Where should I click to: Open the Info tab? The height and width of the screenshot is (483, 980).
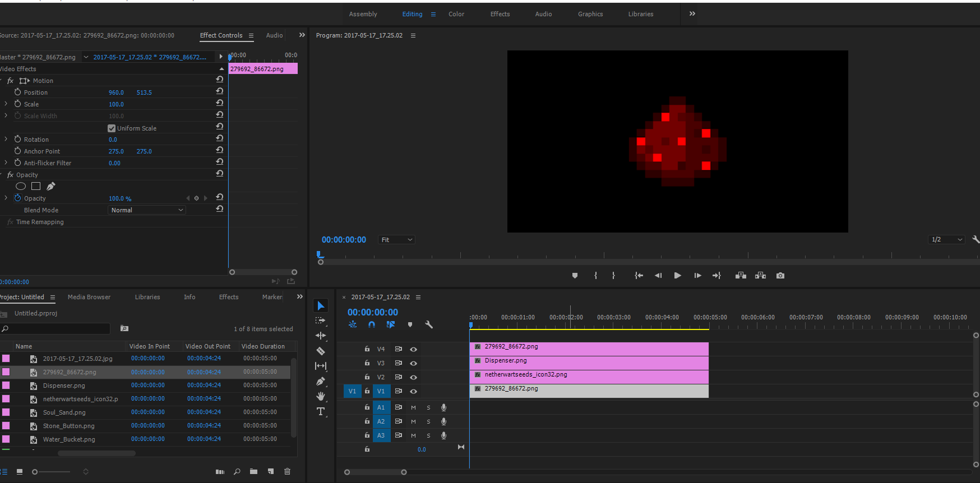[189, 297]
